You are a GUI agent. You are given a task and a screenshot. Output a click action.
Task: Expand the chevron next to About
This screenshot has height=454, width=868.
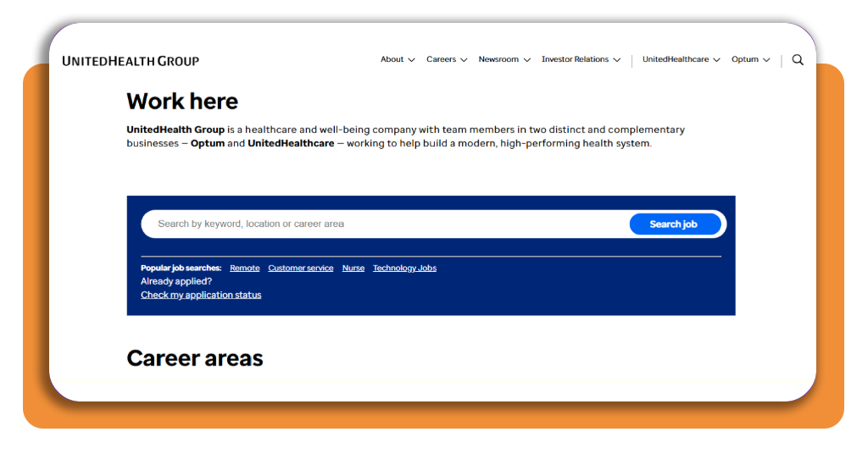tap(411, 60)
